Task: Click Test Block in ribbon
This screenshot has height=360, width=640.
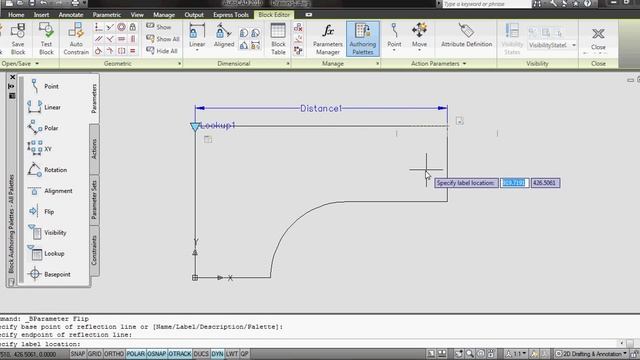Action: point(46,39)
